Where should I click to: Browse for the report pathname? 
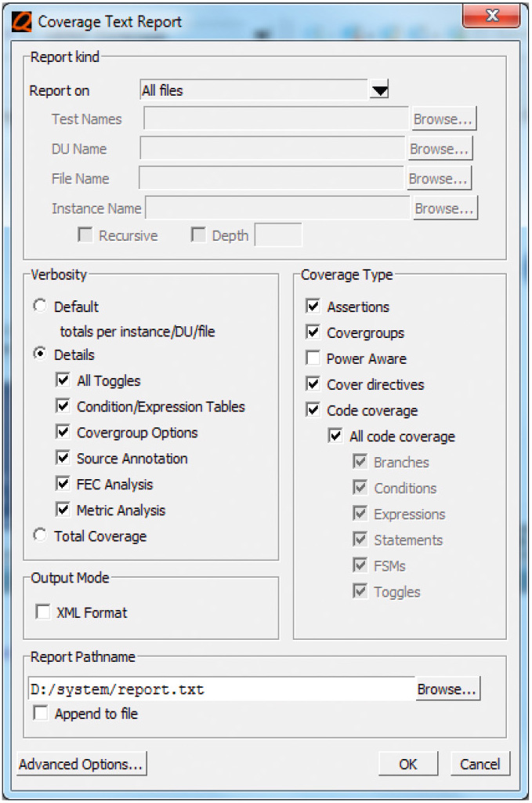point(447,689)
